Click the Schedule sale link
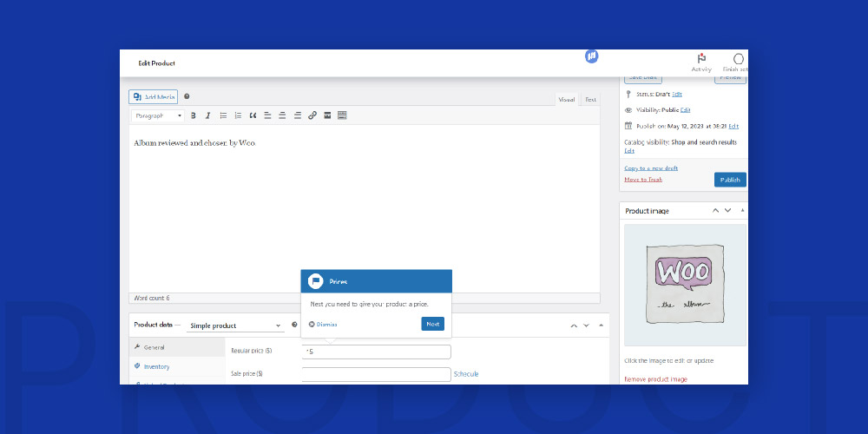Viewport: 868px width, 434px height. (466, 374)
